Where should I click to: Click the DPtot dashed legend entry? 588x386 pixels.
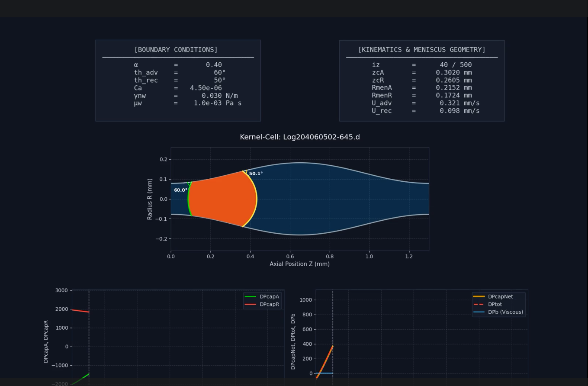(495, 305)
